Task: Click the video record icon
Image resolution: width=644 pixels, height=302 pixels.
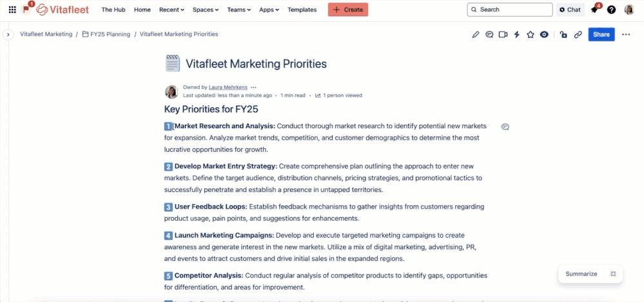Action: pos(503,35)
